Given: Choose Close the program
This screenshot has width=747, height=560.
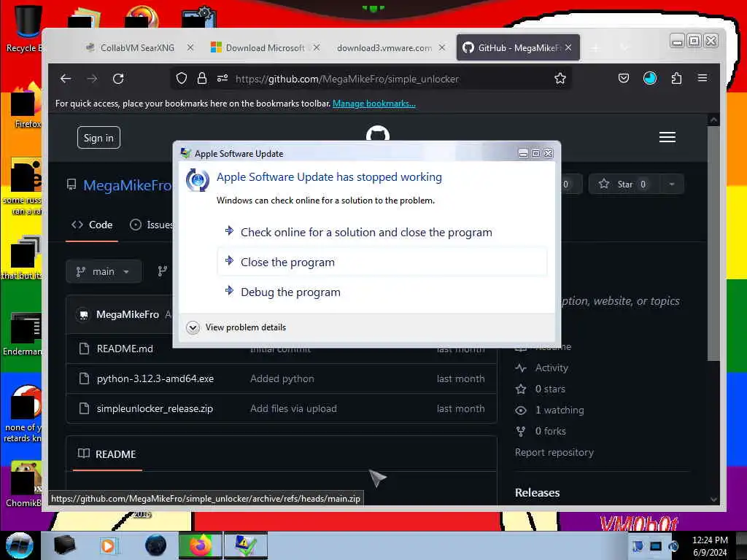Looking at the screenshot, I should point(382,262).
